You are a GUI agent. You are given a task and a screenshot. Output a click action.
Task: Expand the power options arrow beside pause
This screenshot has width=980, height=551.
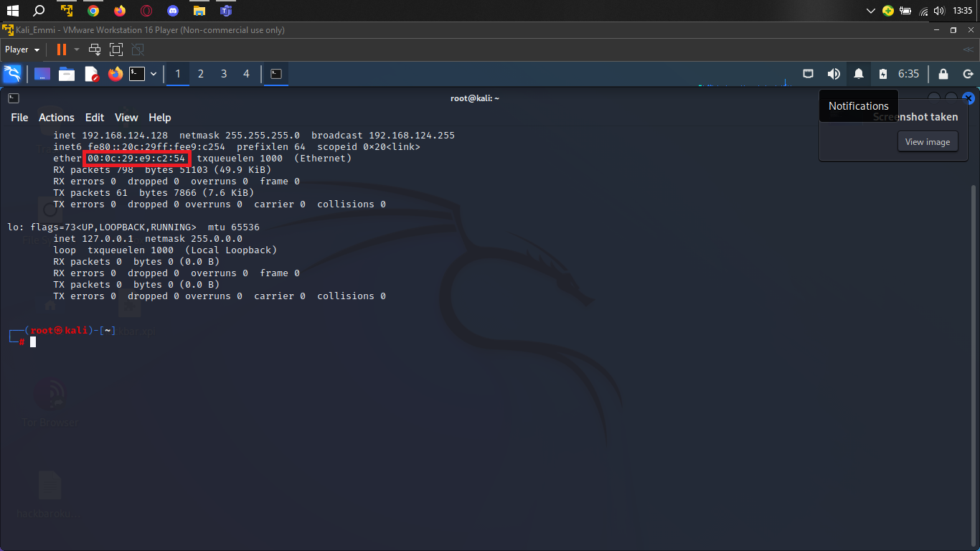point(76,50)
